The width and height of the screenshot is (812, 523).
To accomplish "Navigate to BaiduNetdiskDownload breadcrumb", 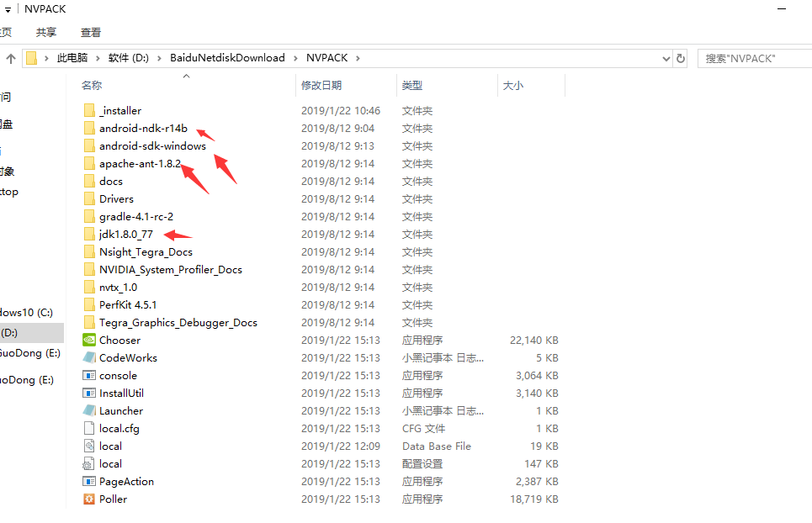I will point(227,58).
